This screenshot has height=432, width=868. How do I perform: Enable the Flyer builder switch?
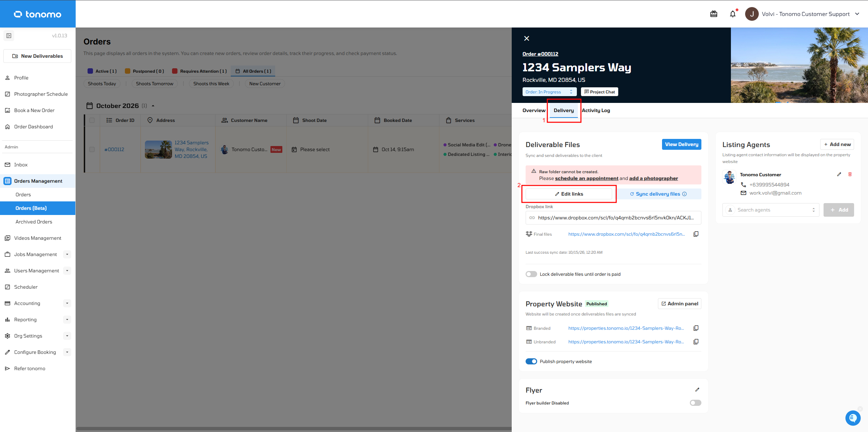(696, 403)
